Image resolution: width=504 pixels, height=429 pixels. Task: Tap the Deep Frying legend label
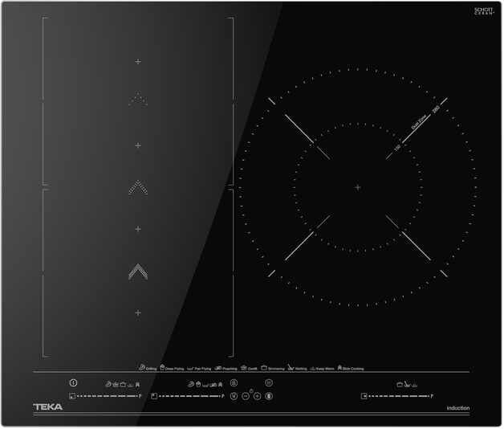click(174, 369)
